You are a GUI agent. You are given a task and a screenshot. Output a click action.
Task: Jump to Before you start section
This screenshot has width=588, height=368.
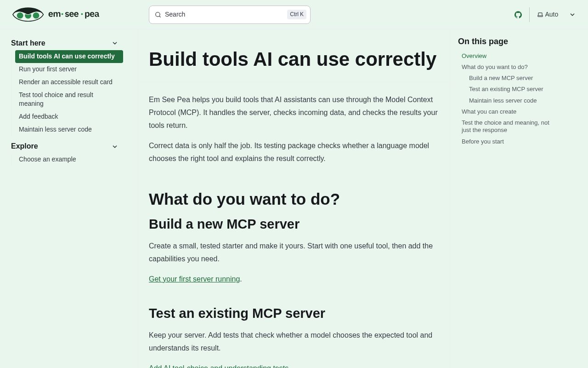[483, 142]
